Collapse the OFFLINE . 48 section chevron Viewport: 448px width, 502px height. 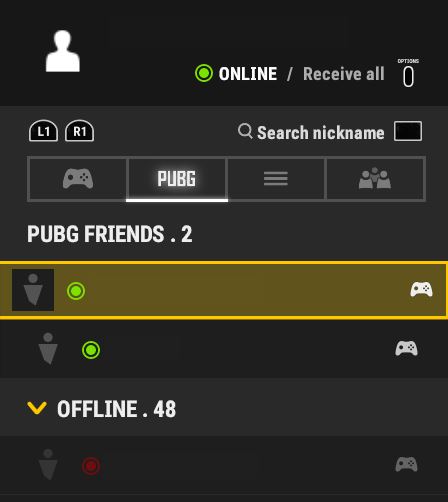point(37,408)
